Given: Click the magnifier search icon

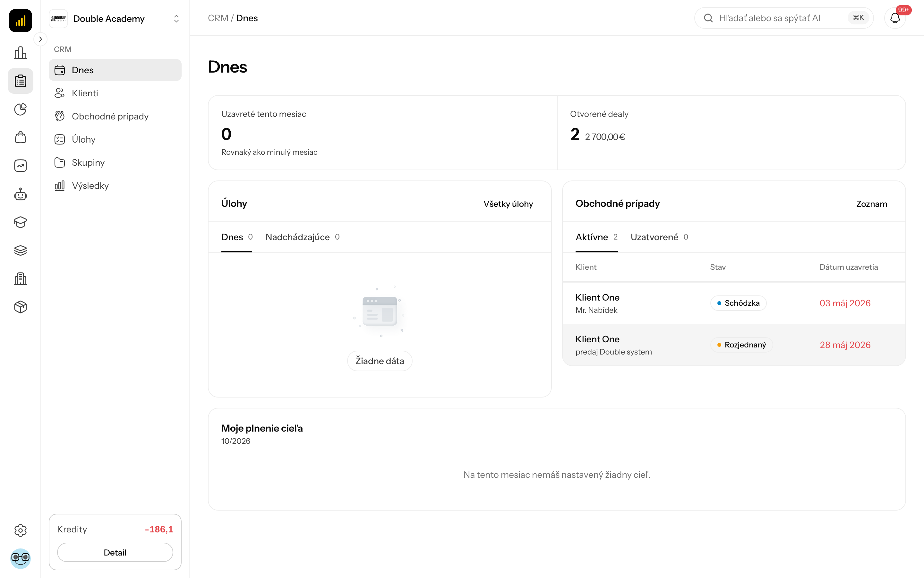Looking at the screenshot, I should [708, 18].
